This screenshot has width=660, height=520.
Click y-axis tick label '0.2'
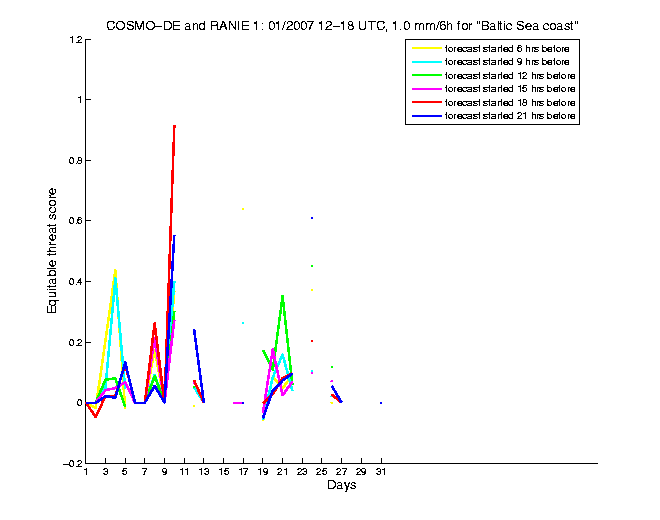pos(75,343)
